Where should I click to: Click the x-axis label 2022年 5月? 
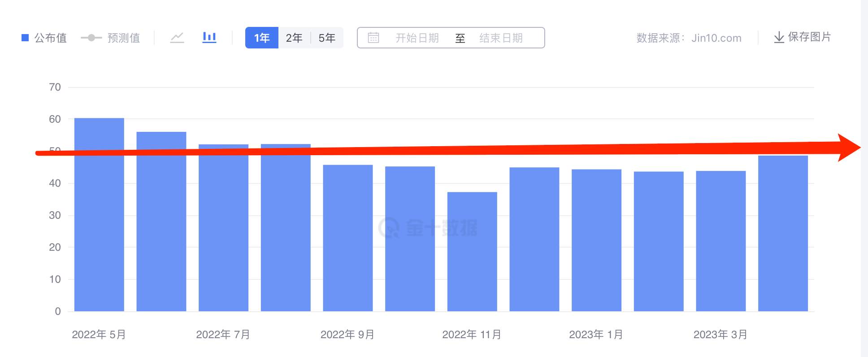point(99,335)
